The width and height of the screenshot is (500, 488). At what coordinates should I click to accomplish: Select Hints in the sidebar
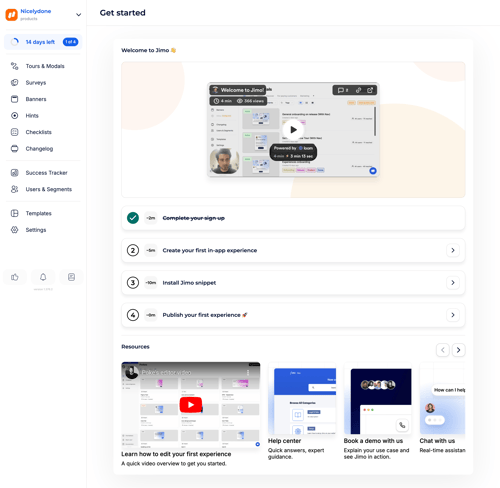[x=43, y=116]
